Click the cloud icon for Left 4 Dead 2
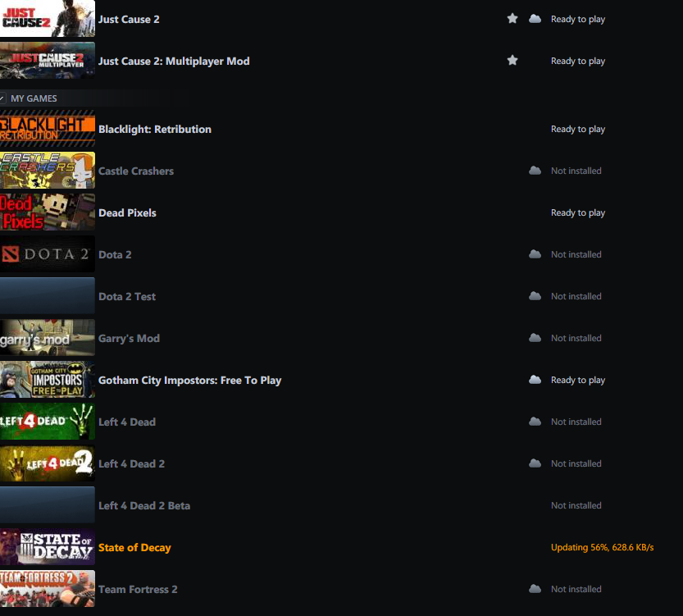 (x=535, y=463)
